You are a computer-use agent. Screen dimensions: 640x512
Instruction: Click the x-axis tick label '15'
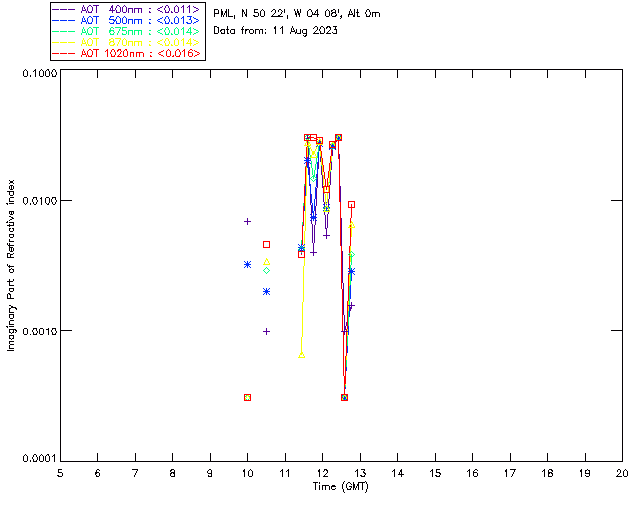click(x=435, y=473)
